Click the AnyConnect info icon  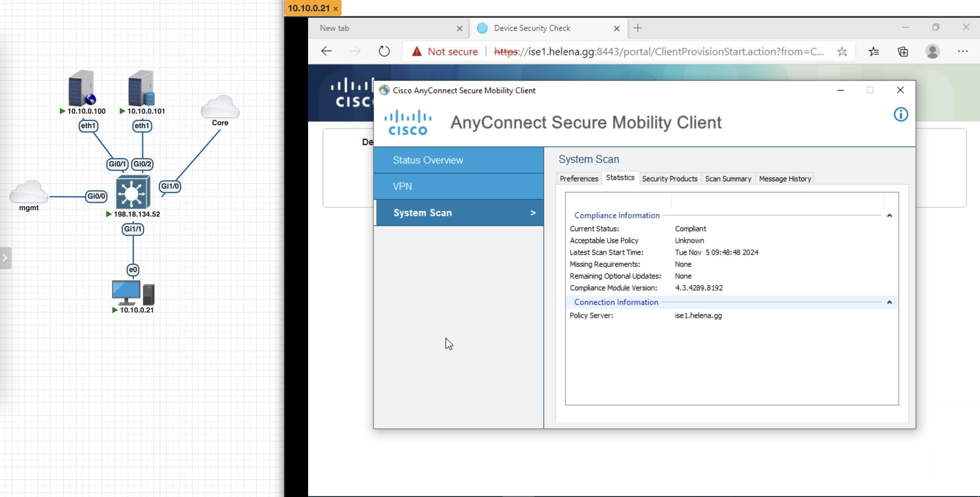coord(900,115)
